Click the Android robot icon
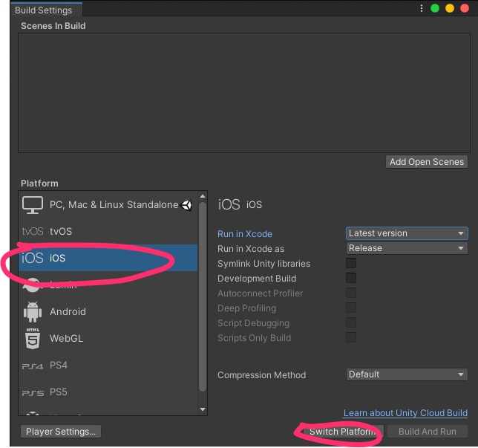 (x=33, y=312)
